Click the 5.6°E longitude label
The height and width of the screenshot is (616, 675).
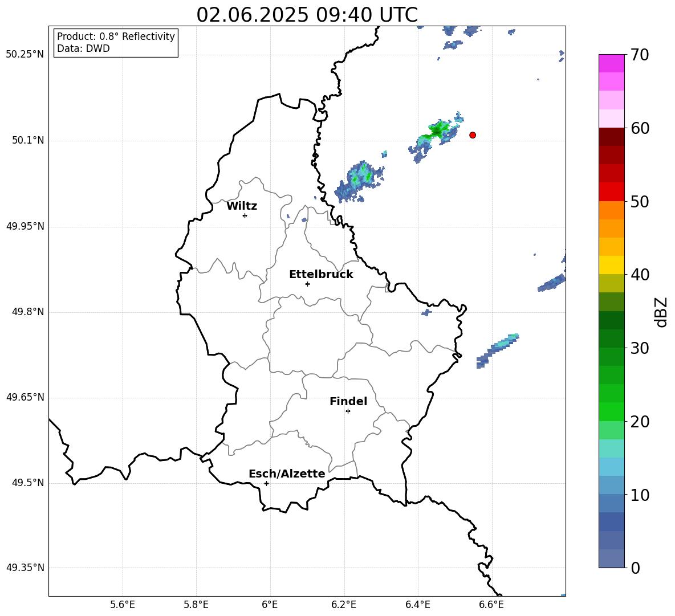pyautogui.click(x=123, y=605)
